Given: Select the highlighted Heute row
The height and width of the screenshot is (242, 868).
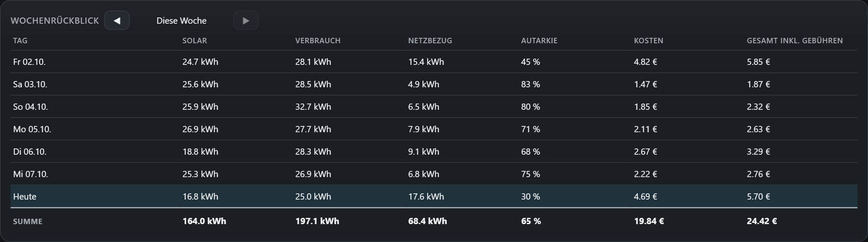Looking at the screenshot, I should pos(434,196).
